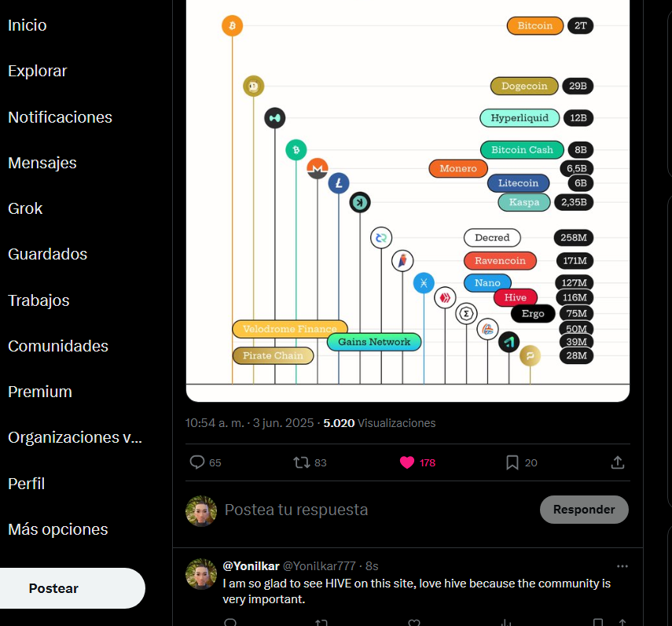Go to Inicio in the sidebar
672x626 pixels.
pyautogui.click(x=27, y=25)
